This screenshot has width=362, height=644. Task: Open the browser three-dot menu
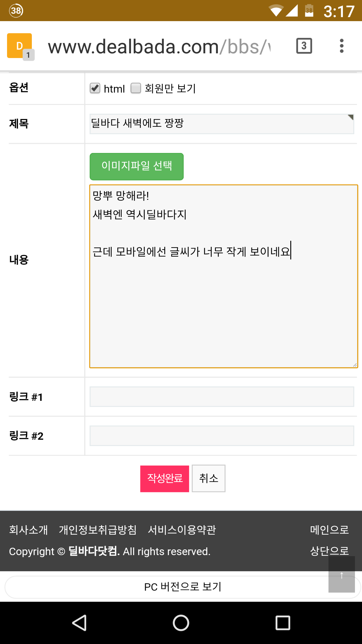342,46
